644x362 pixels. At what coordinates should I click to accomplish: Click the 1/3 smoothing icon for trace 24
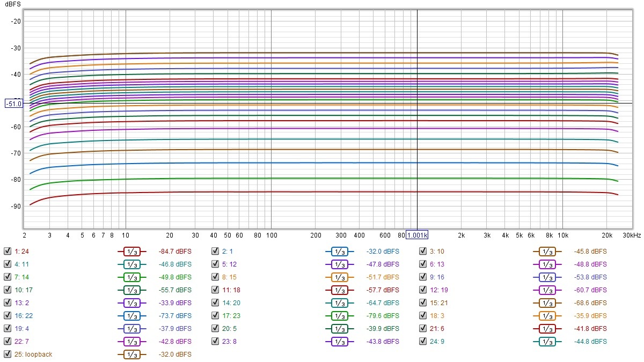[x=131, y=251]
